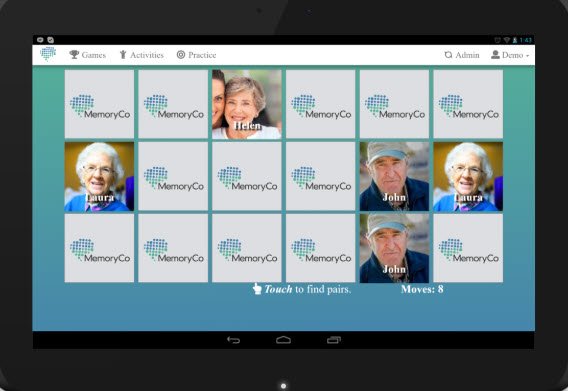Expand the Demo user dropdown
The height and width of the screenshot is (391, 568).
point(510,55)
